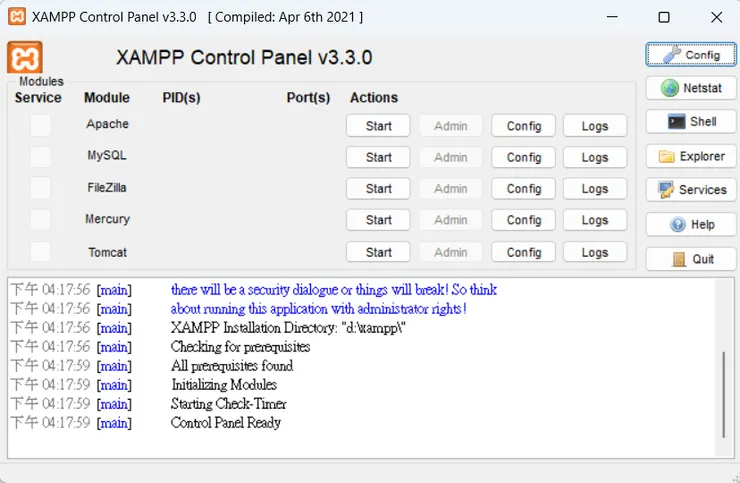Start the Tomcat module
Image resolution: width=740 pixels, height=483 pixels.
(x=378, y=252)
